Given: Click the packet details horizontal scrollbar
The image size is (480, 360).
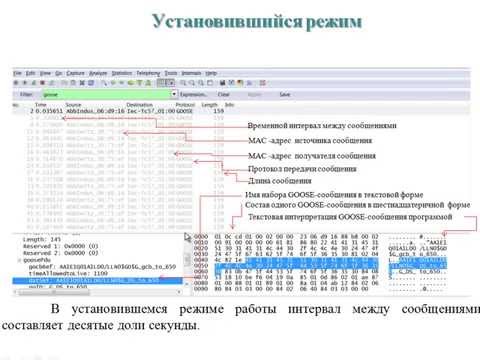Looking at the screenshot, I should pyautogui.click(x=98, y=292).
